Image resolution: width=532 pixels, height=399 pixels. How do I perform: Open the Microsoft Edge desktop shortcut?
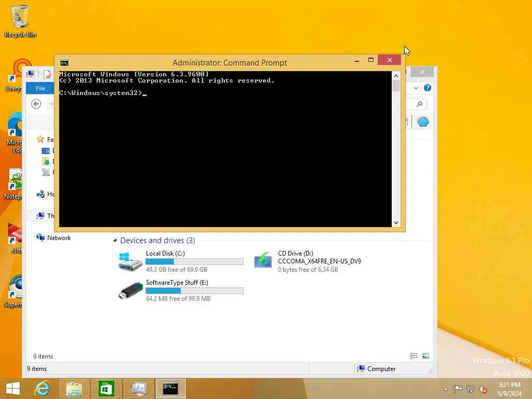[14, 133]
